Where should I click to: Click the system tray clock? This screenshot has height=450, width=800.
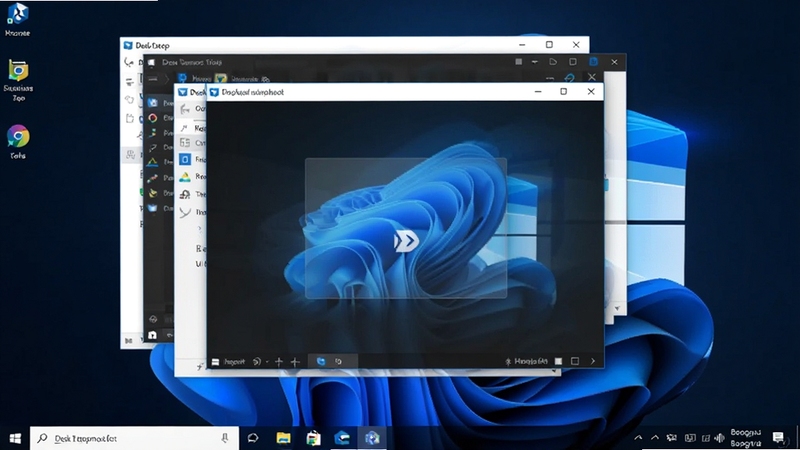coord(745,438)
